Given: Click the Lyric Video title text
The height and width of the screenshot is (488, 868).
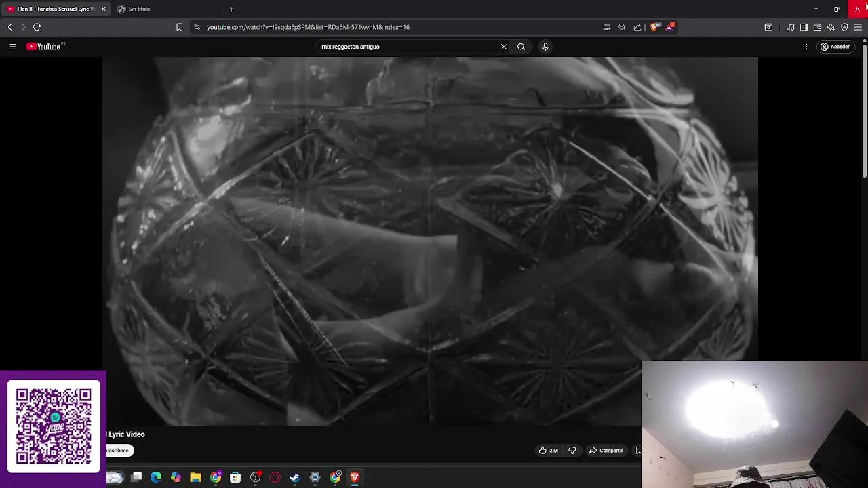Looking at the screenshot, I should [x=127, y=434].
